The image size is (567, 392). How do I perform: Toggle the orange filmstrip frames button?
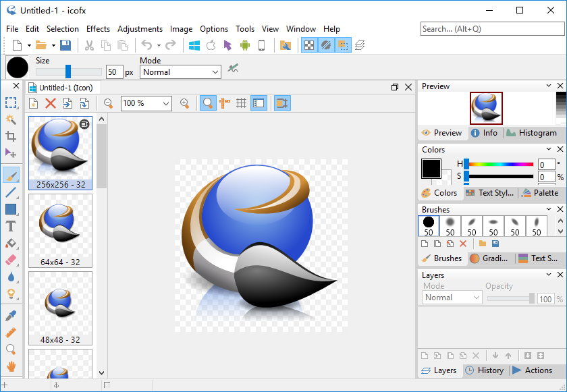[x=282, y=103]
